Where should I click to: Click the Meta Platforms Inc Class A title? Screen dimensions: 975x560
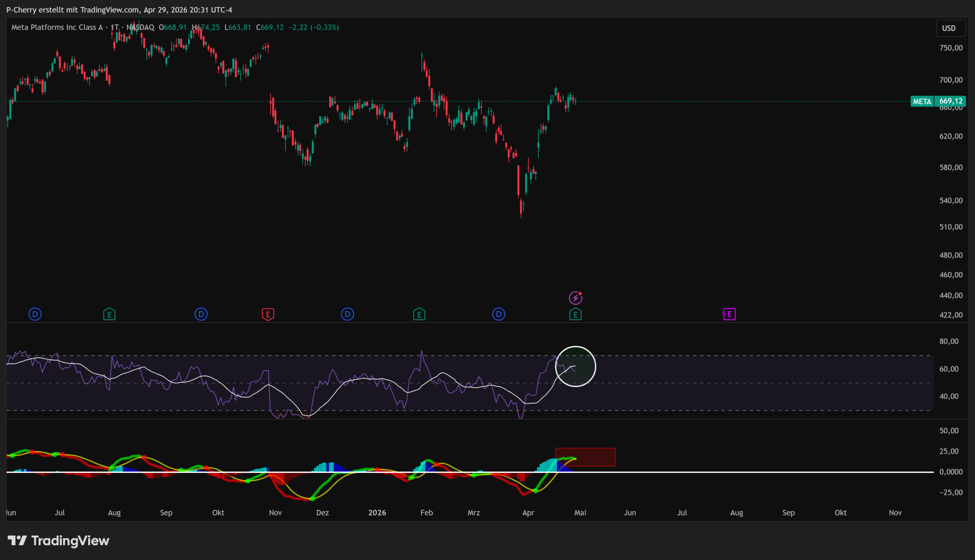point(57,27)
